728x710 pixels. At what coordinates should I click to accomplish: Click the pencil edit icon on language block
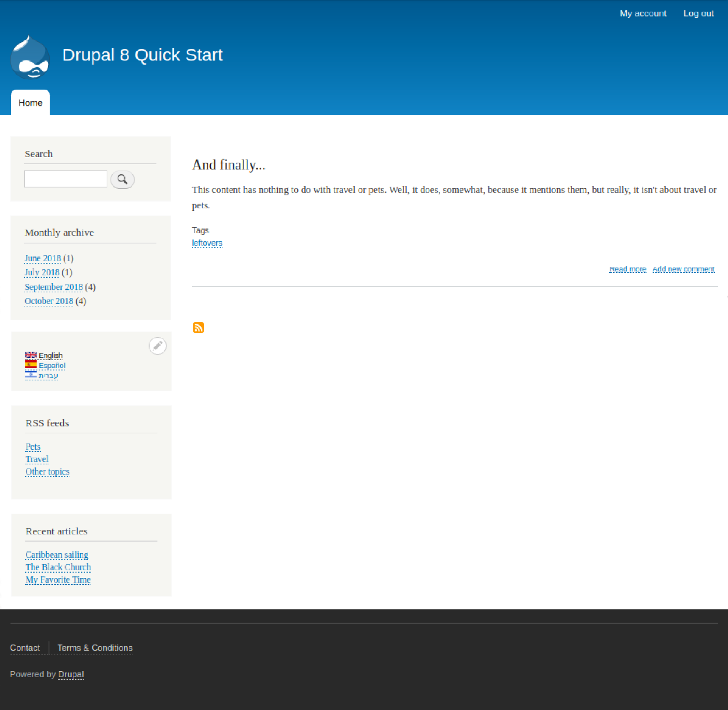coord(158,346)
